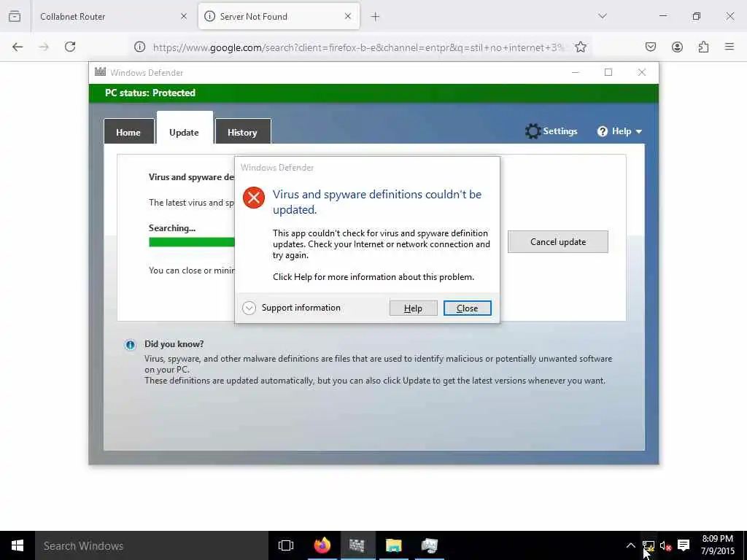Open a new Firefox tab
The height and width of the screenshot is (560, 747).
376,17
